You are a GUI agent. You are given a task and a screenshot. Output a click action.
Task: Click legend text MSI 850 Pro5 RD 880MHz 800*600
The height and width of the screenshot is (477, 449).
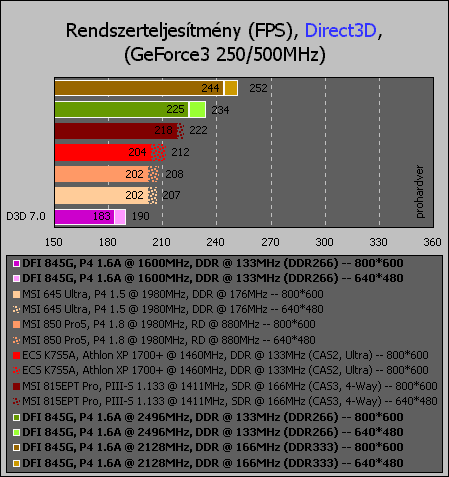169,324
